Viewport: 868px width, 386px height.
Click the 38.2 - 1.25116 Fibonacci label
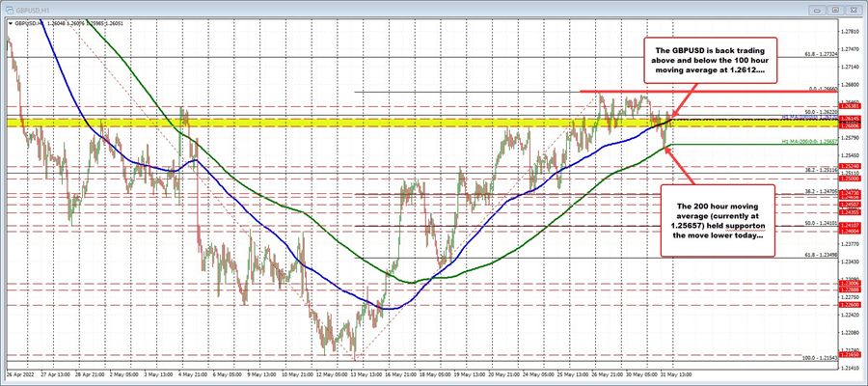pyautogui.click(x=820, y=170)
